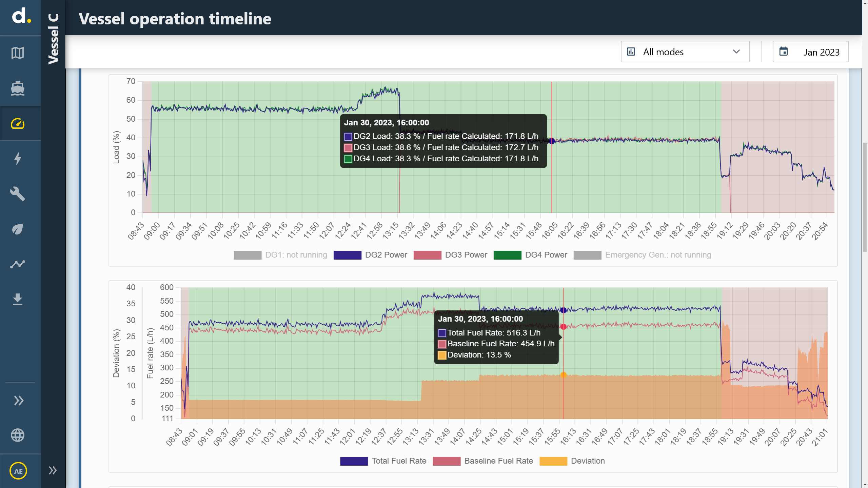Open the map view icon in sidebar
868x488 pixels.
tap(18, 53)
